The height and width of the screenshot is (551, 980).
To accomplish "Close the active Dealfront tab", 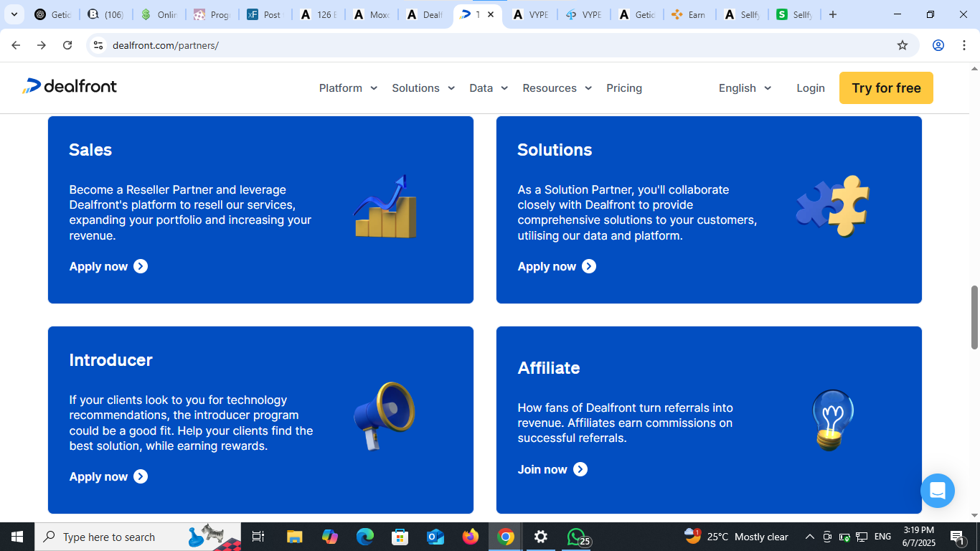I will coord(491,14).
